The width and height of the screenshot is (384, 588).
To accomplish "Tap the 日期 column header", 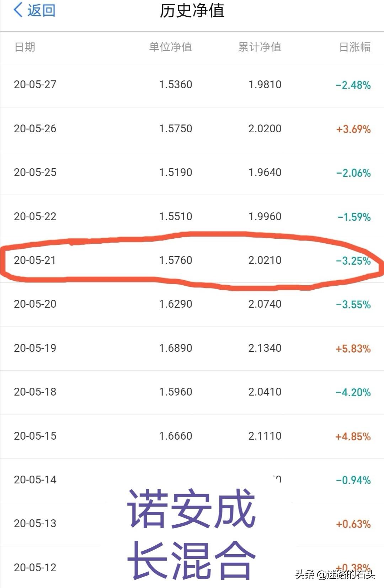I will (25, 47).
